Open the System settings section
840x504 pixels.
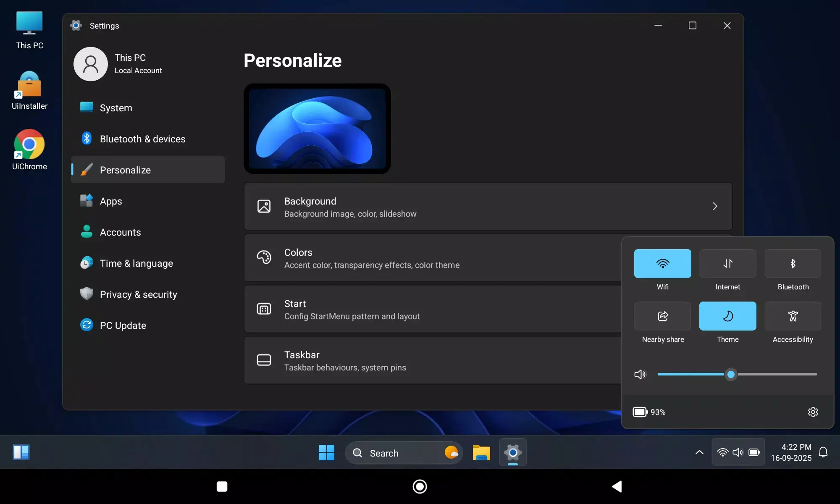point(115,108)
